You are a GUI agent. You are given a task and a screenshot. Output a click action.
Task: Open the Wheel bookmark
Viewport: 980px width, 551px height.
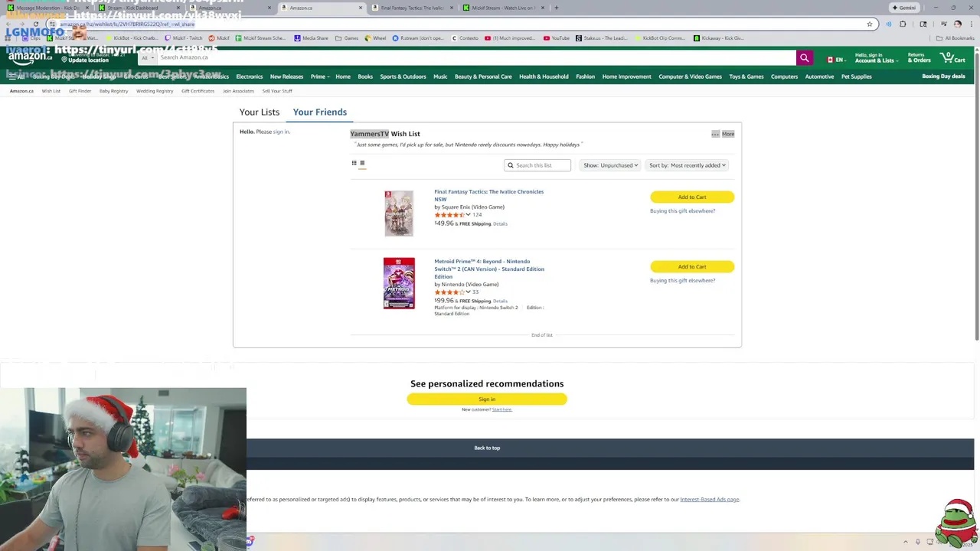coord(375,37)
